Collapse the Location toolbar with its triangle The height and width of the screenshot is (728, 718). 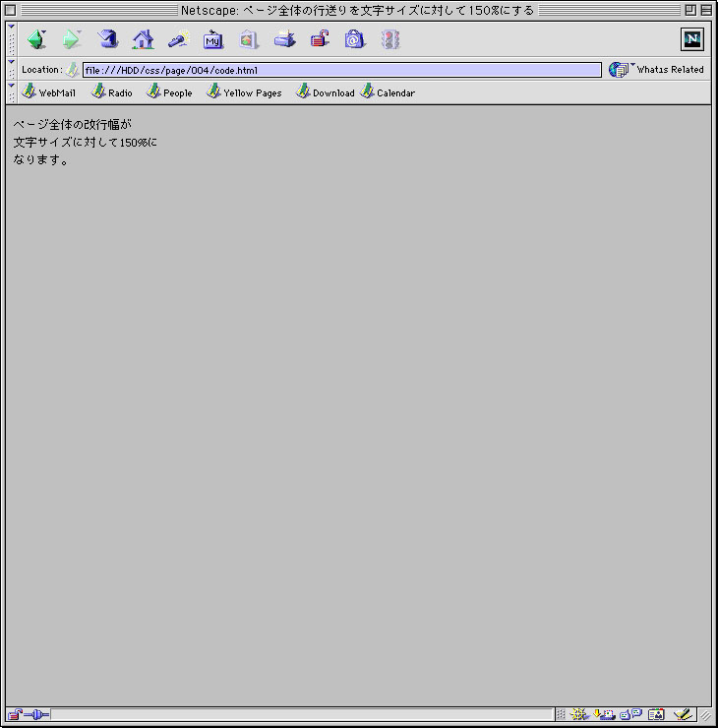[x=11, y=61]
